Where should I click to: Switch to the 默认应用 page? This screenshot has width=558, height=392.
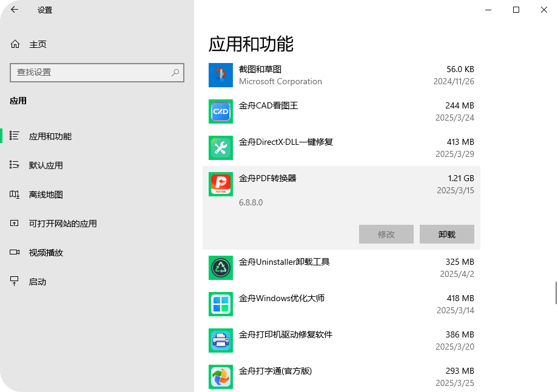pyautogui.click(x=97, y=165)
